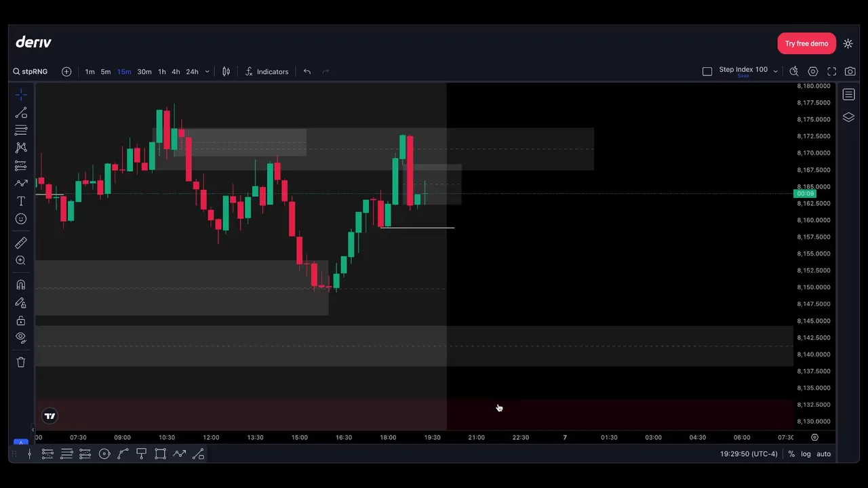Click the blue Save link under the layout name

click(743, 76)
